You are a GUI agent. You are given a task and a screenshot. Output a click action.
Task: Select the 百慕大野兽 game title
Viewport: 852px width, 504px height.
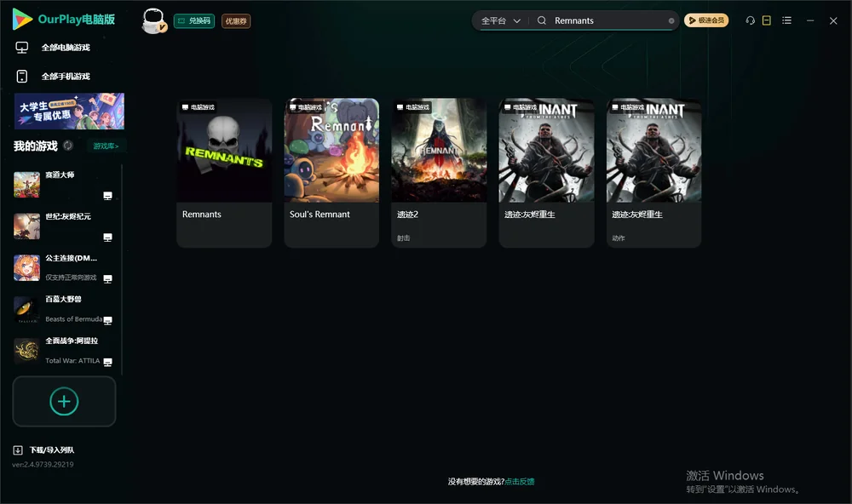(x=64, y=300)
